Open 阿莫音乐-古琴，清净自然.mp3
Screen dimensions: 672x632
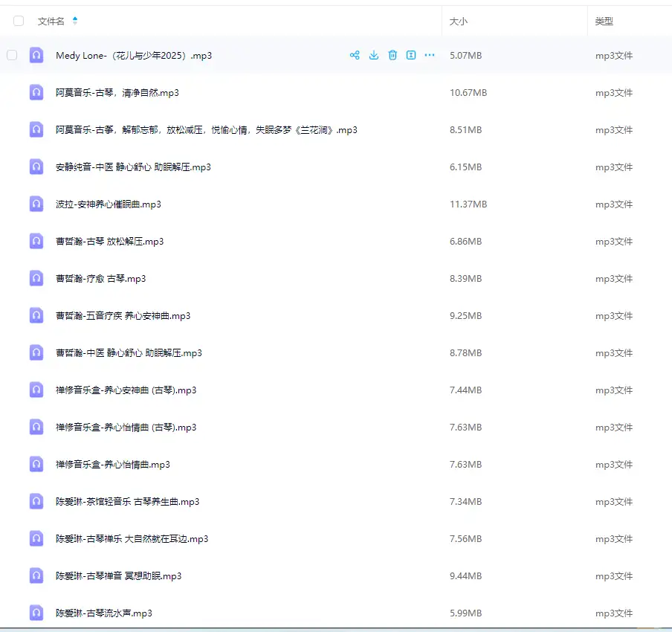pos(117,93)
